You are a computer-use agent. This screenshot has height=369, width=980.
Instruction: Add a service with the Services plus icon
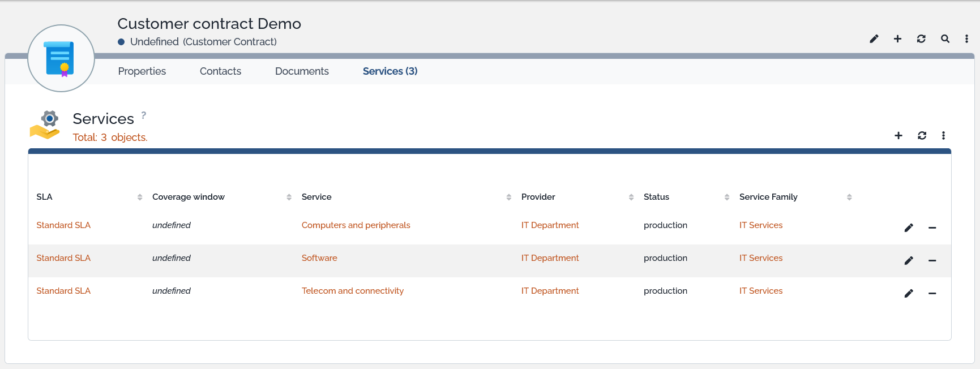click(898, 136)
